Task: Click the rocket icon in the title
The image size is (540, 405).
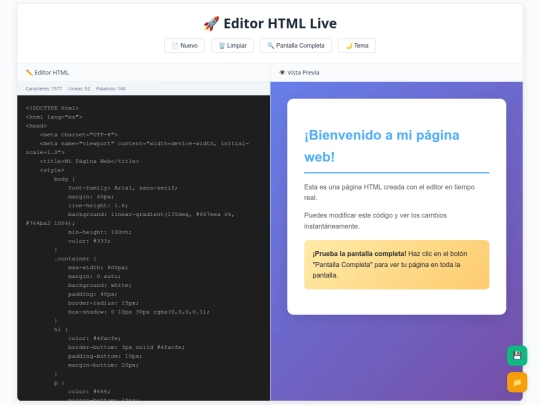Action: click(211, 23)
